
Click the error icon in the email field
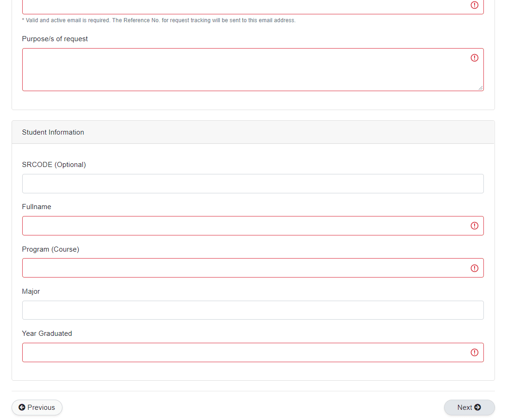click(475, 5)
